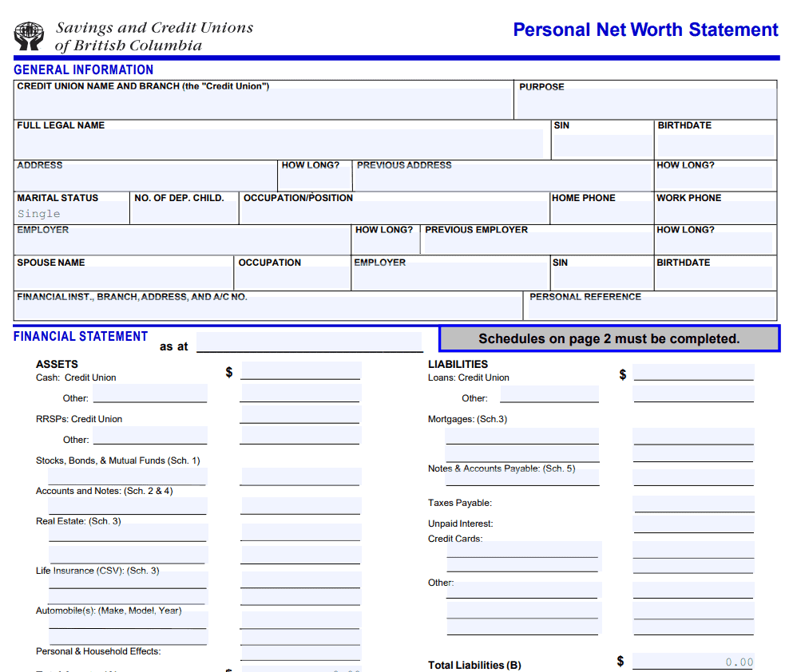Click the first Mortgages amount field
Screen dimensions: 797x672
click(x=694, y=437)
